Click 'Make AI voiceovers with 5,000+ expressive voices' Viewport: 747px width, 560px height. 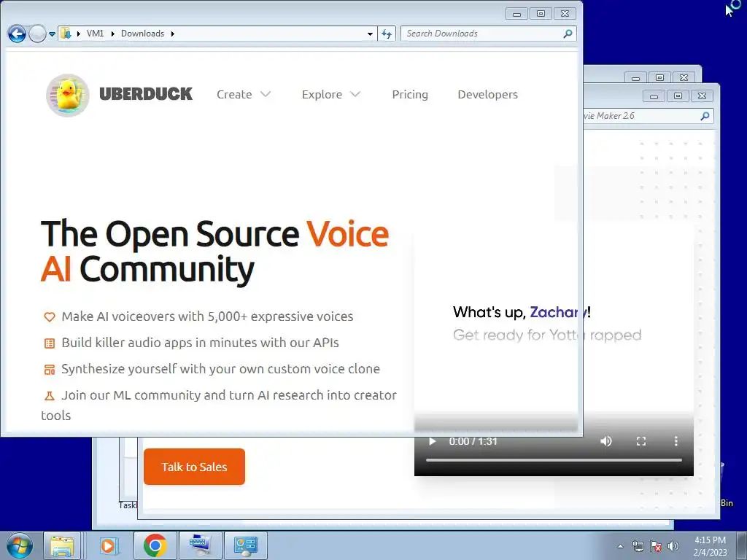[207, 316]
